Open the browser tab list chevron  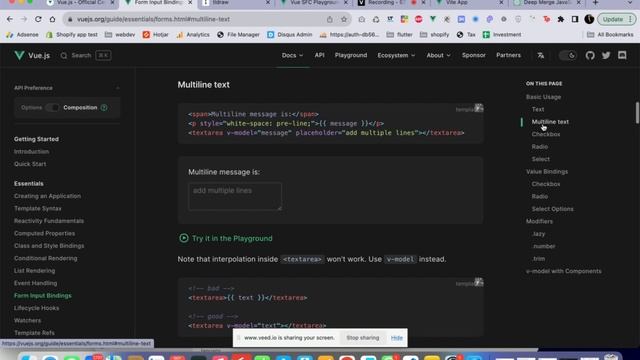pyautogui.click(x=630, y=3)
